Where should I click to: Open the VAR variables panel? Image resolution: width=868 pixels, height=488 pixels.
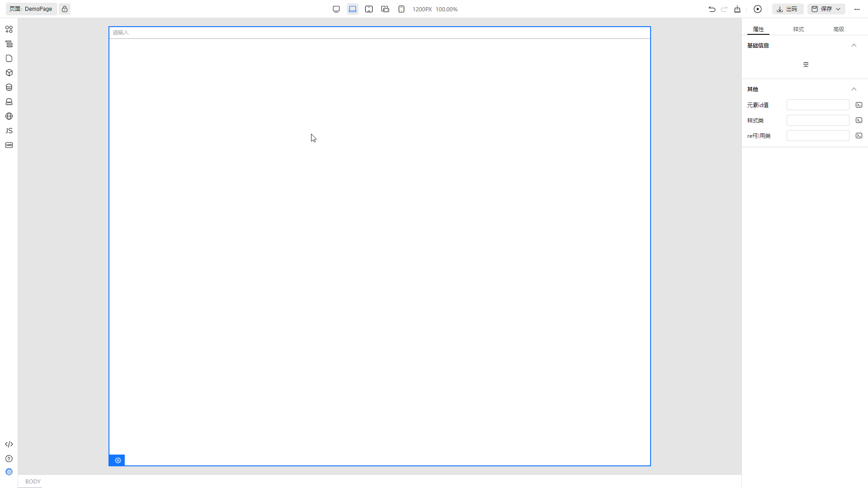point(9,145)
